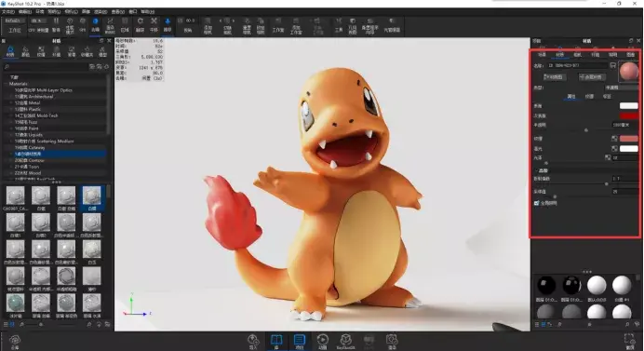
Task: Expand the Mold-Tech folder arrow
Action: 11,115
